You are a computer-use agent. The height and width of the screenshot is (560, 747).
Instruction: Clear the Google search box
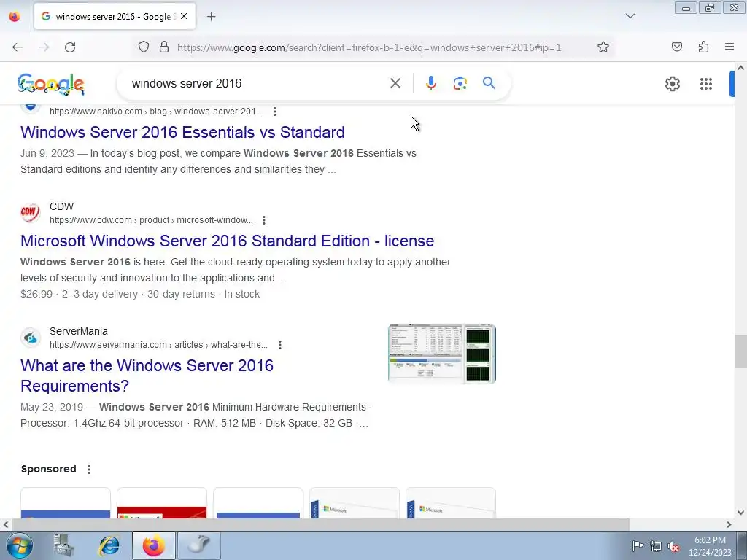395,83
